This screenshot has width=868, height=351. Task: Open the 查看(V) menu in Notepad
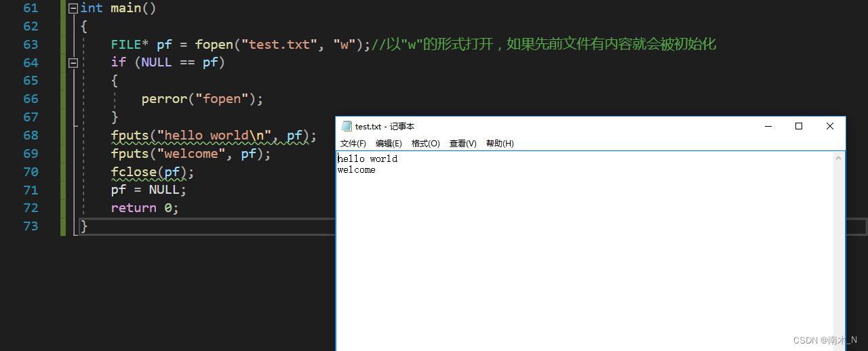[x=463, y=144]
